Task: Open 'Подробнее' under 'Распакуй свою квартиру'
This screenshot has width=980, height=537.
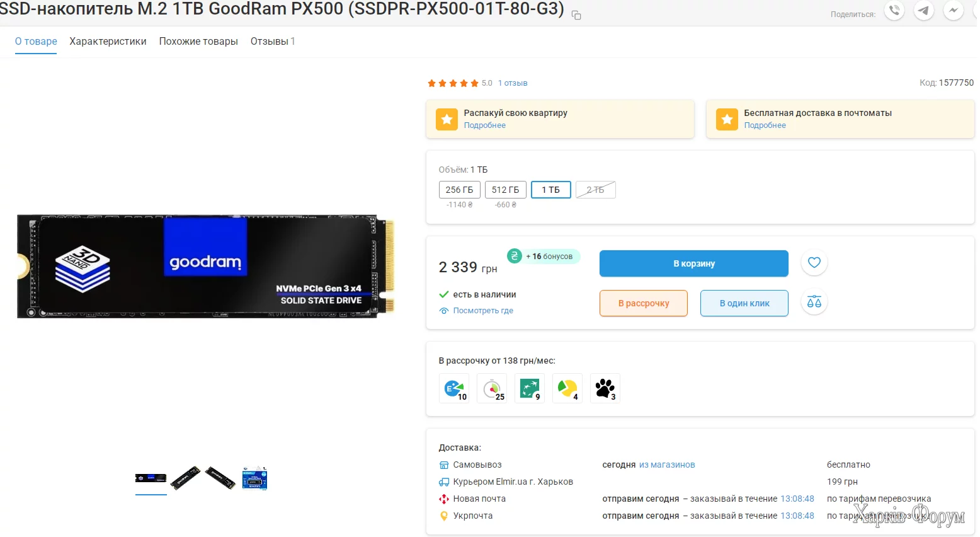Action: (x=485, y=125)
